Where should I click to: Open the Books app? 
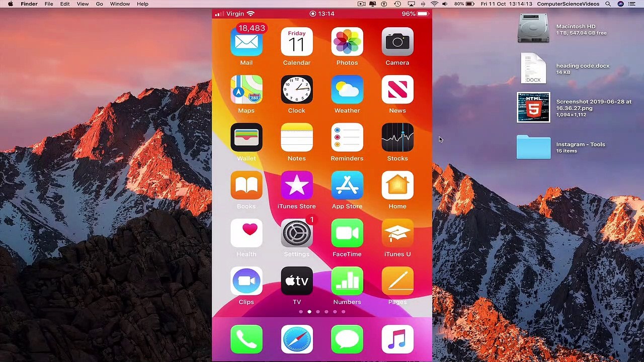247,185
